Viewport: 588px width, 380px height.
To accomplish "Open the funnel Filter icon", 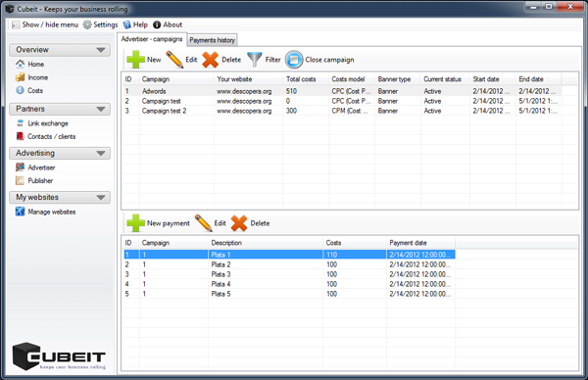I will [255, 60].
